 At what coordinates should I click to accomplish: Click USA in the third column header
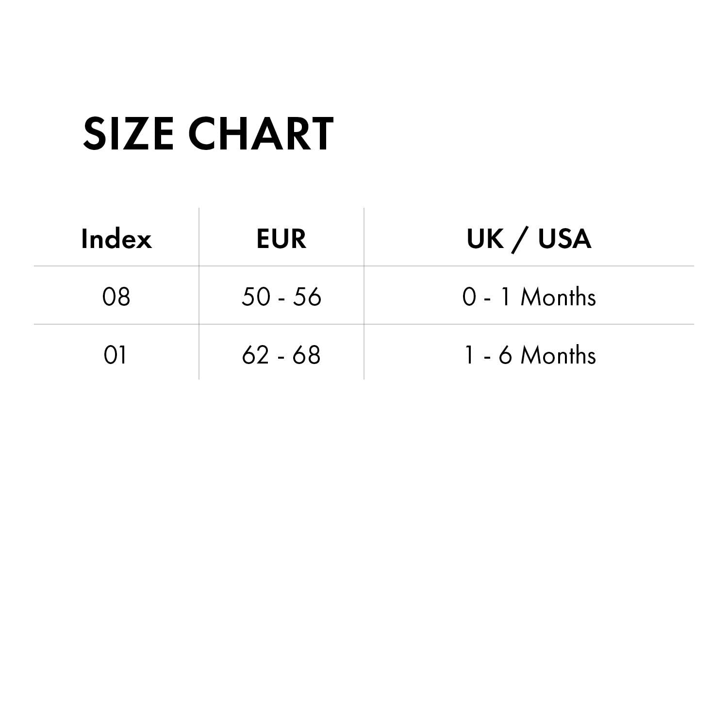[564, 239]
